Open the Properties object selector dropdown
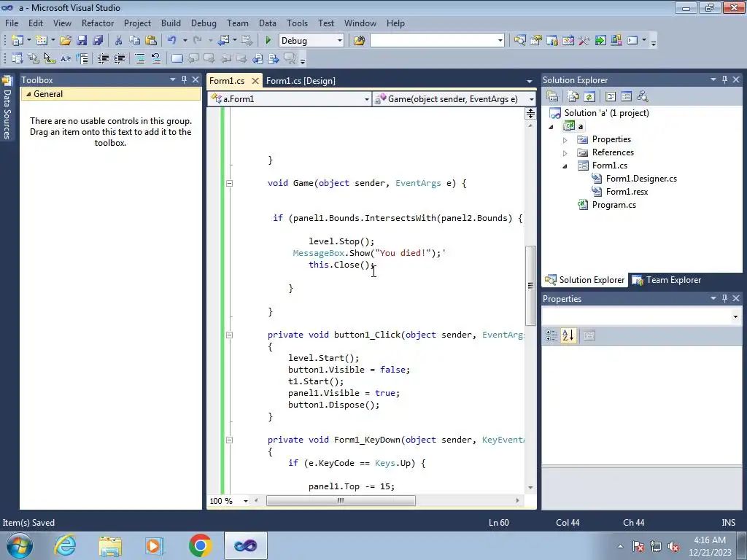Viewport: 747px width, 560px height. tap(735, 316)
